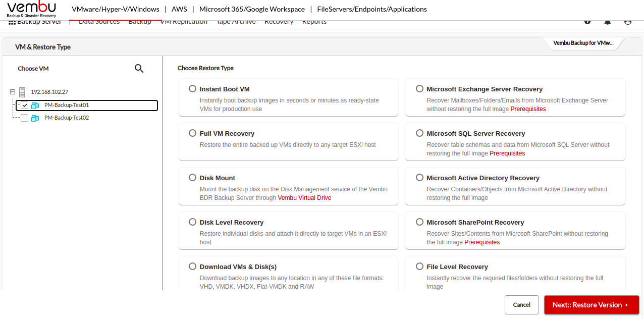Open the Tape Archive menu
This screenshot has width=644, height=319.
tap(236, 22)
